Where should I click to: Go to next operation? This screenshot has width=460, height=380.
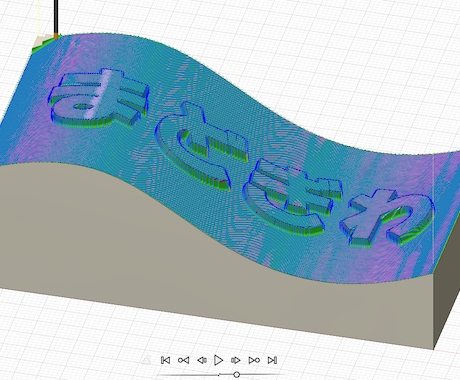[x=254, y=360]
